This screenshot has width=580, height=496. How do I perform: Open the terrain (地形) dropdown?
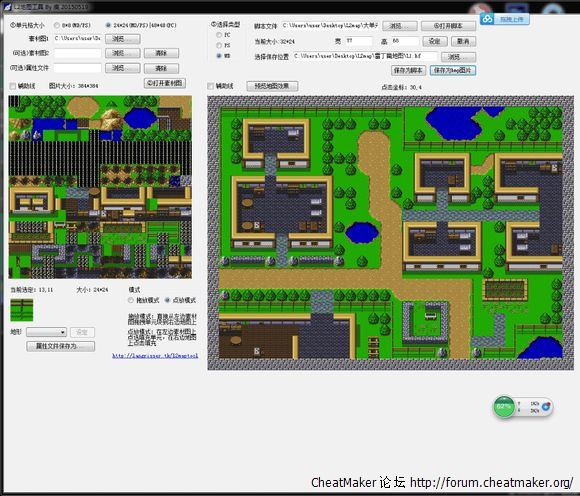[47, 332]
